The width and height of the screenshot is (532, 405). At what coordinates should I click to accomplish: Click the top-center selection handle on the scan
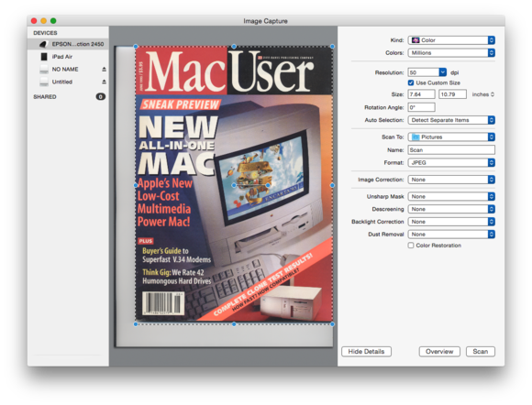click(x=234, y=47)
